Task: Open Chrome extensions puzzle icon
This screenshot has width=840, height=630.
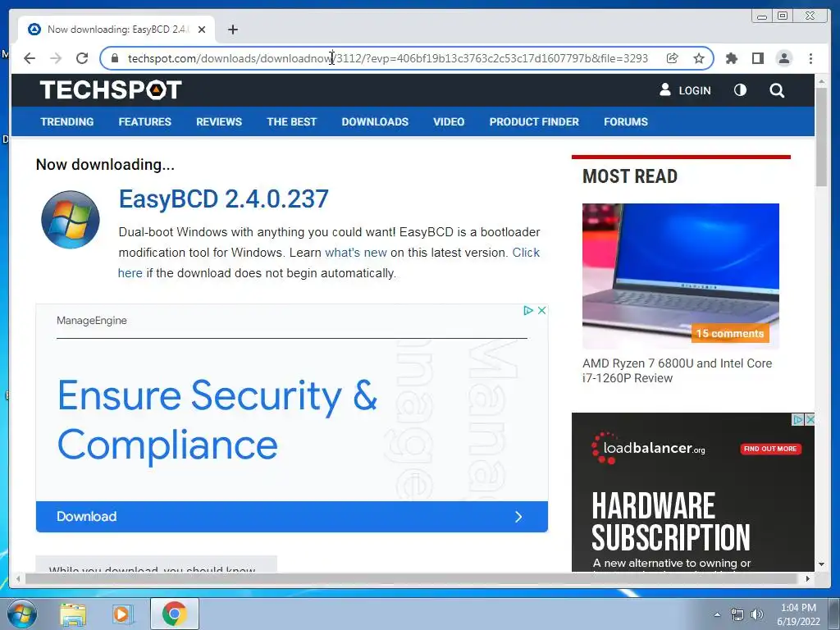Action: pyautogui.click(x=731, y=58)
